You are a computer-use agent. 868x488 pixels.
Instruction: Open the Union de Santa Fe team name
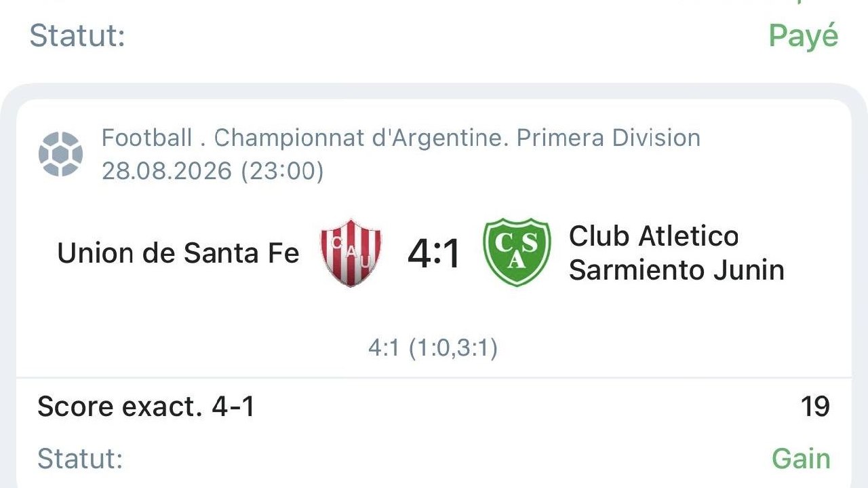(x=178, y=253)
